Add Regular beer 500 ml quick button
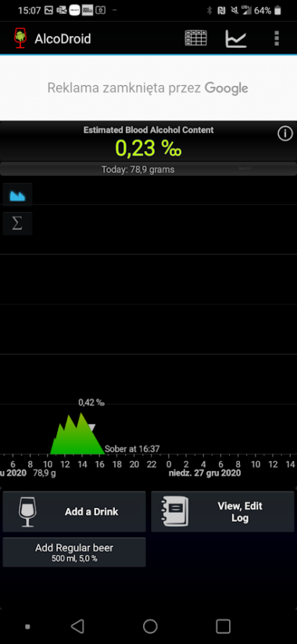The height and width of the screenshot is (644, 297). click(74, 552)
